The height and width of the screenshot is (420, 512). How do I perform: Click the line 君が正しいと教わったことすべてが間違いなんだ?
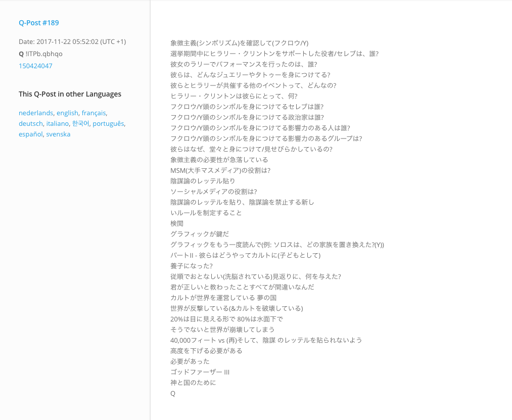point(242,287)
